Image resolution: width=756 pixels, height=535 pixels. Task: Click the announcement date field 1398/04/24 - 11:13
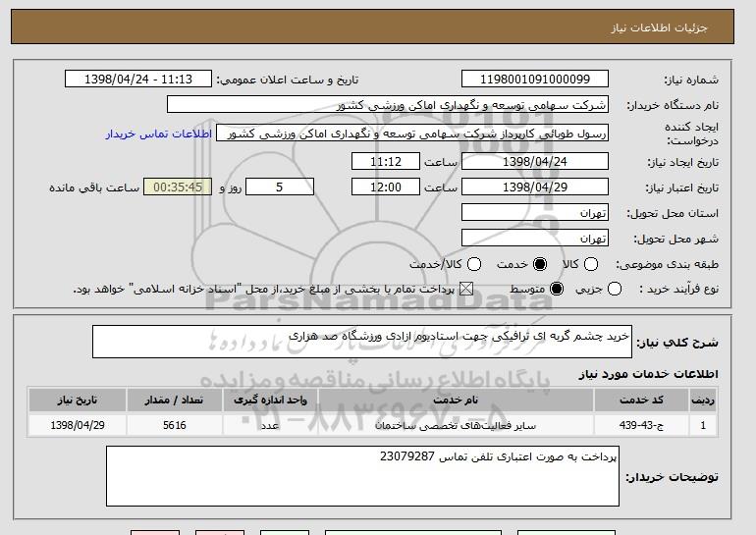coord(138,80)
